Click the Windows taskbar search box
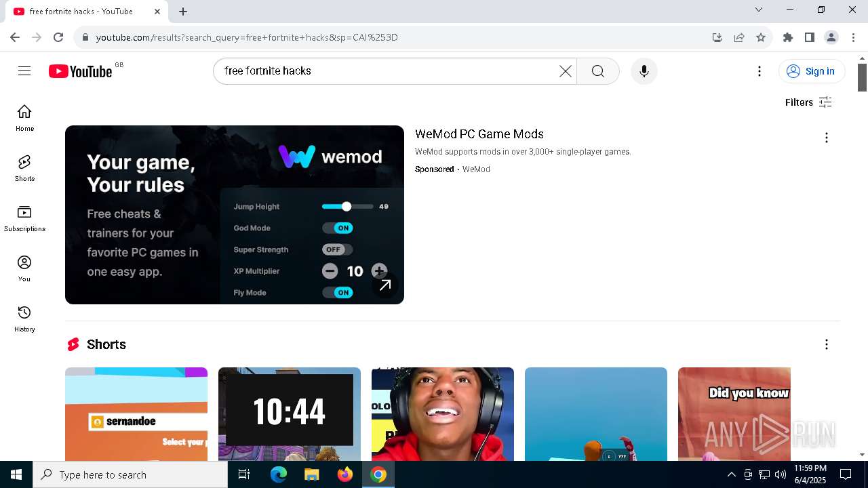Viewport: 868px width, 488px height. coord(130,474)
